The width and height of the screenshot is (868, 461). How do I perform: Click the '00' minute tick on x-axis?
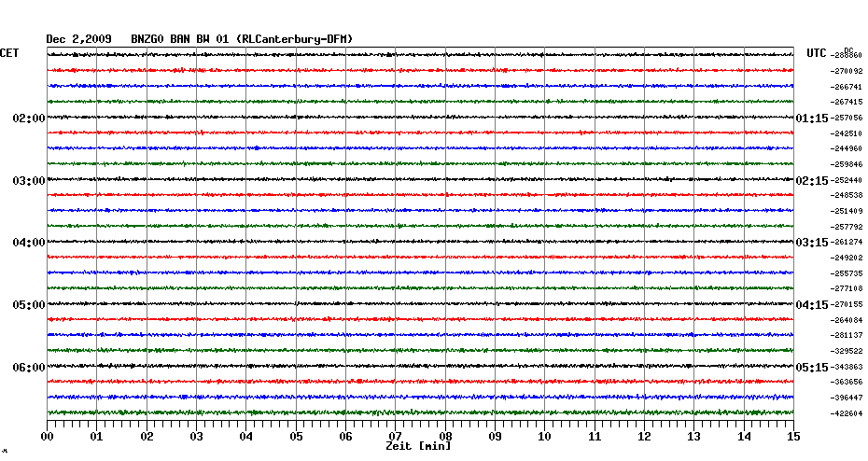click(x=47, y=436)
